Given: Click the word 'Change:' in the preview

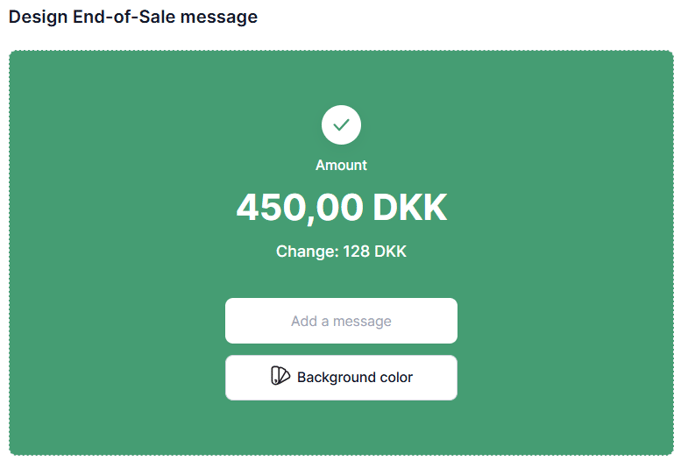Looking at the screenshot, I should [x=307, y=251].
